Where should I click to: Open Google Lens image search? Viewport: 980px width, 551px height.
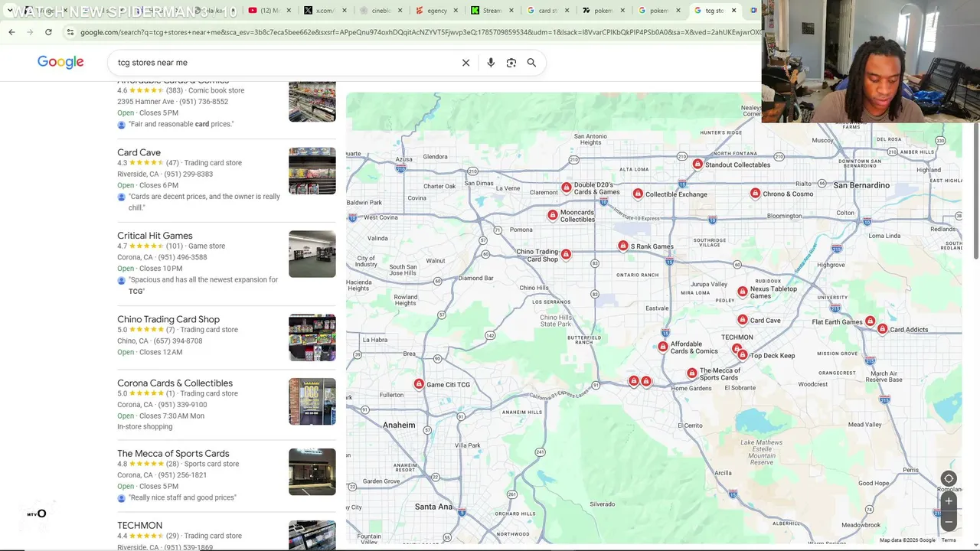click(x=511, y=63)
